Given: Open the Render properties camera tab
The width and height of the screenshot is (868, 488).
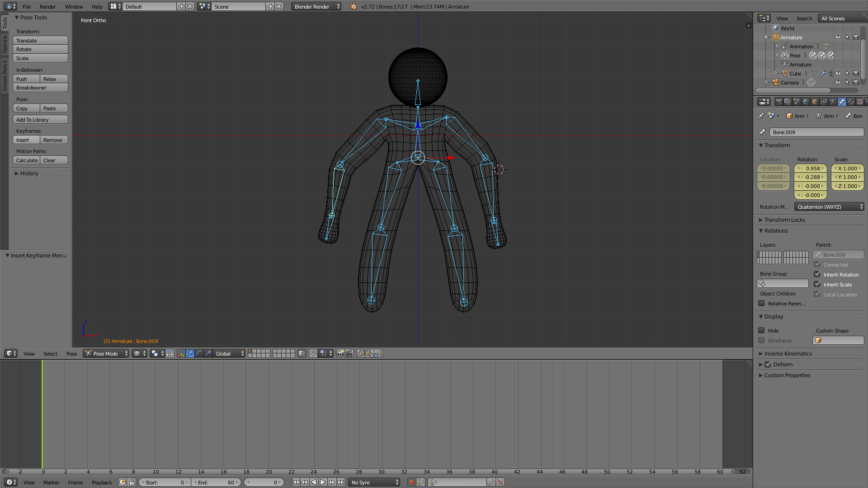Looking at the screenshot, I should point(778,102).
